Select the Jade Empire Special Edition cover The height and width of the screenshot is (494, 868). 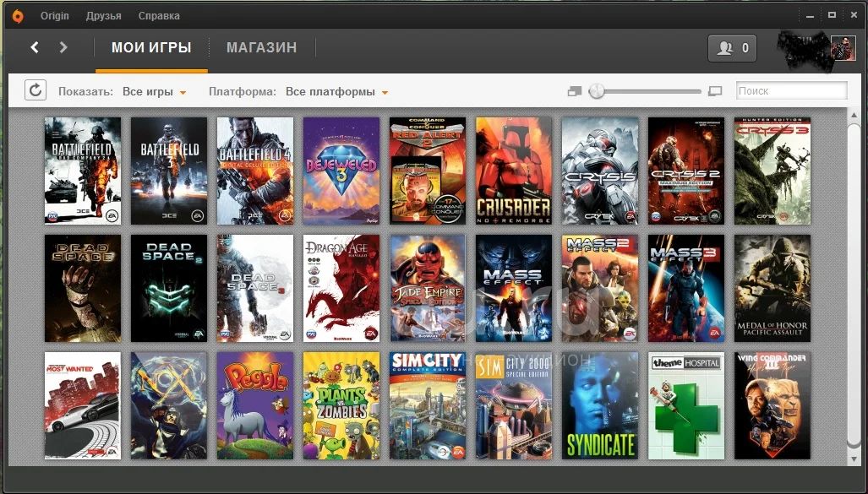tap(428, 288)
